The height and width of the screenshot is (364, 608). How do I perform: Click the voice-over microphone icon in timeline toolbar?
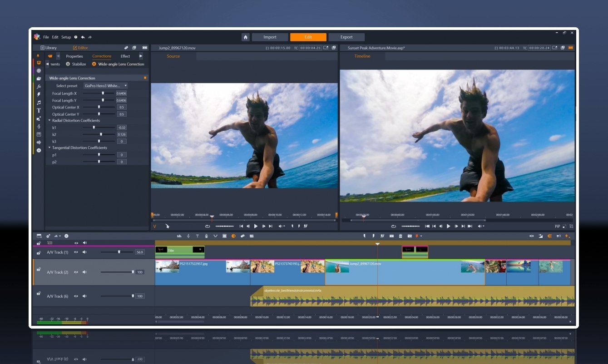pyautogui.click(x=206, y=236)
